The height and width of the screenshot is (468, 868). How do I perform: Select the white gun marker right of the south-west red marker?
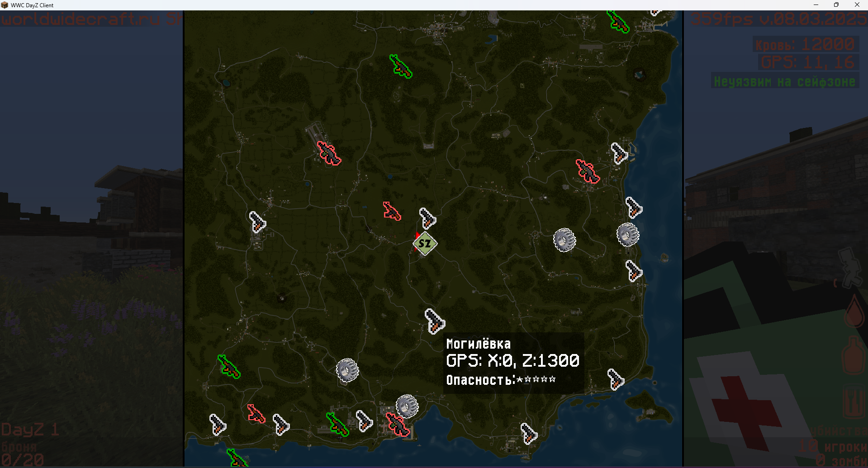click(x=281, y=424)
